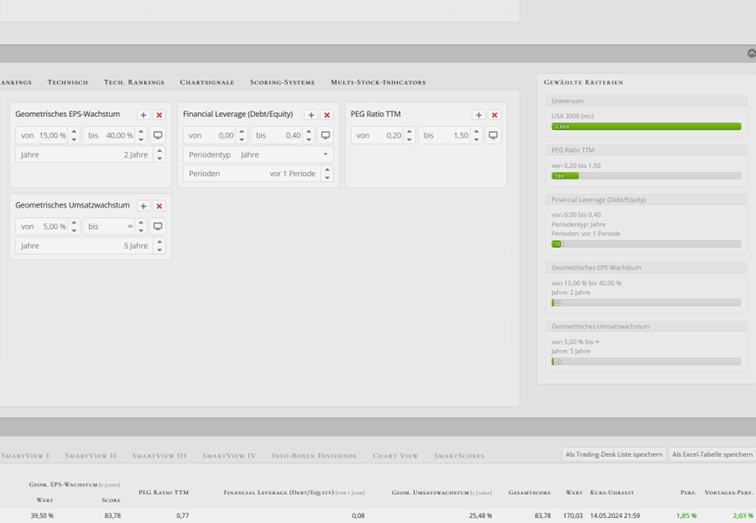Screen dimensions: 756x523
Task: Click Als Excel-Tabelle speichern button
Action: (712, 454)
